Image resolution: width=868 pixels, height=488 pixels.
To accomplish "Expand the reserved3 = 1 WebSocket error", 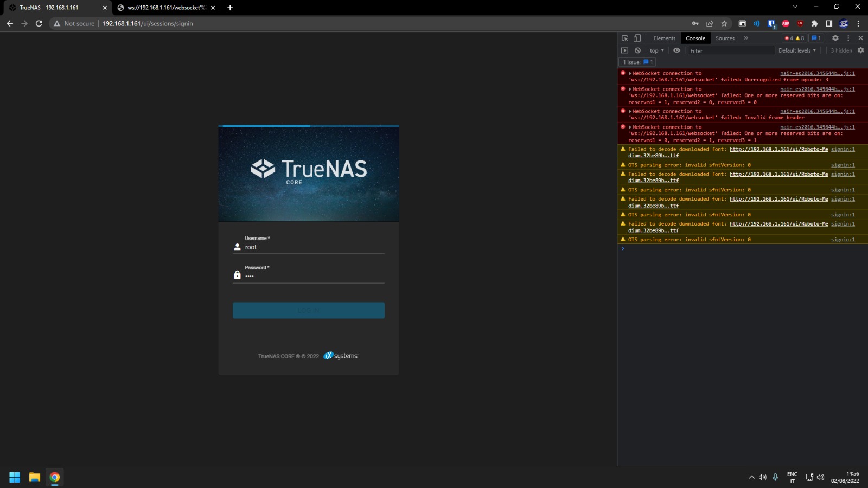I will tap(630, 127).
